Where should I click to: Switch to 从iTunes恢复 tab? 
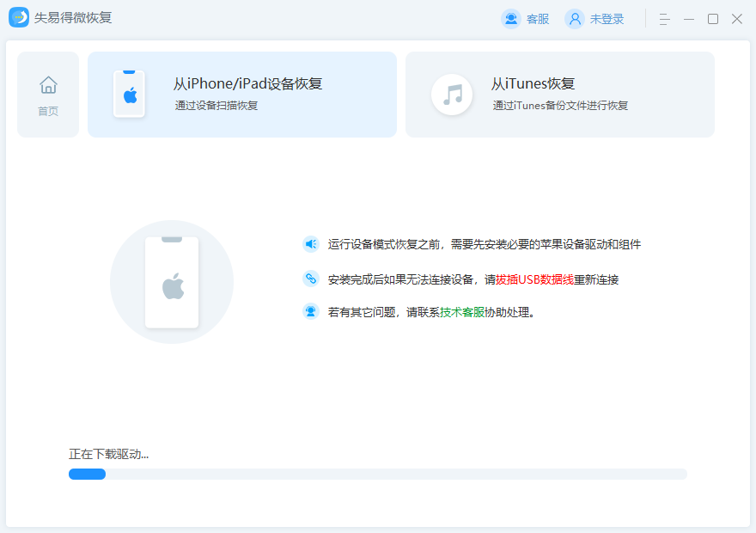(x=560, y=95)
